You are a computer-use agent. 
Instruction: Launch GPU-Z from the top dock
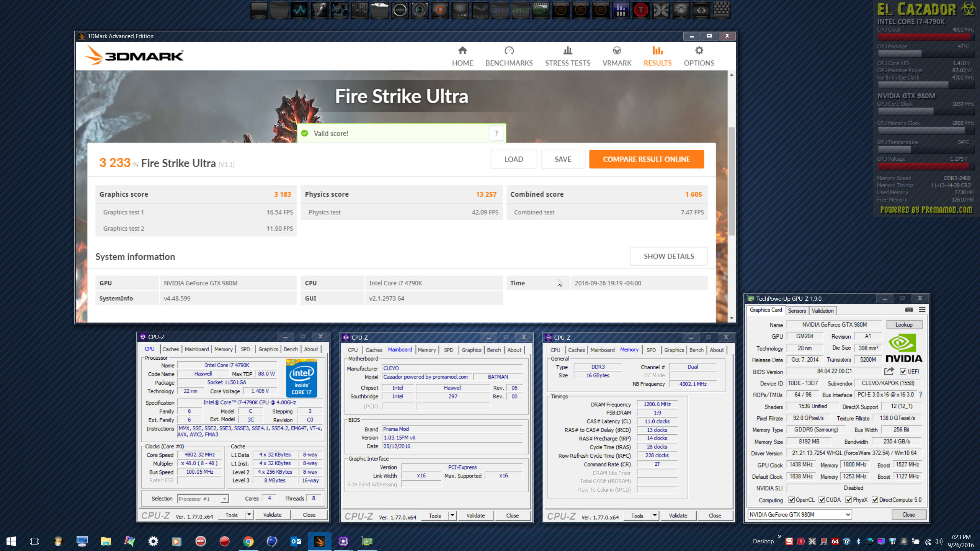coord(520,10)
